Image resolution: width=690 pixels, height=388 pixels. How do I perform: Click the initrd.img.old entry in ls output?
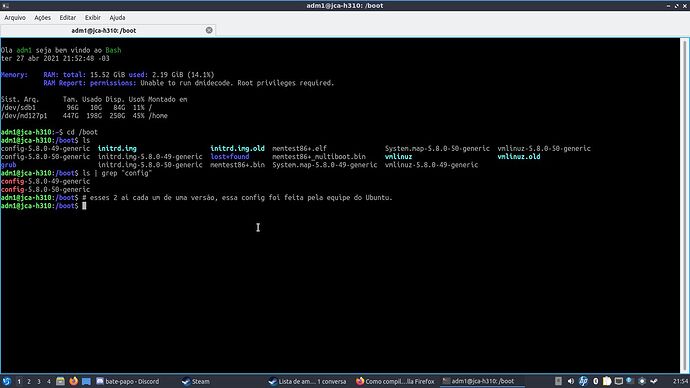tap(237, 149)
